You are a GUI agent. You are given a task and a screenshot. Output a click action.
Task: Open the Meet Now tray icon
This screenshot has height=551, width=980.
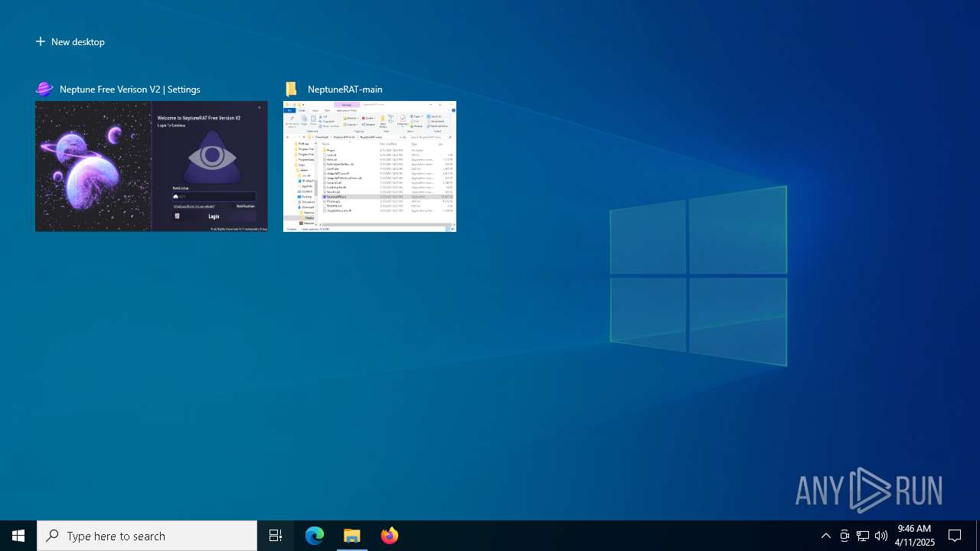(844, 536)
